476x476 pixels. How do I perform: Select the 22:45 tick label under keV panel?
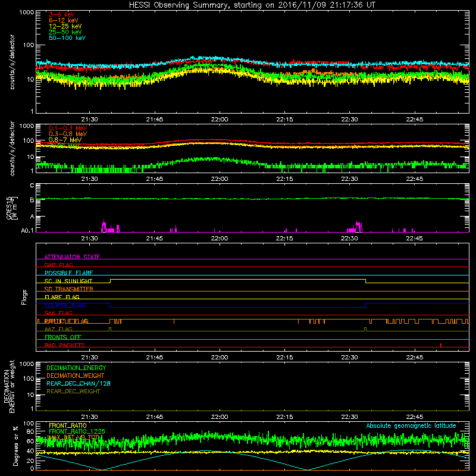[414, 120]
